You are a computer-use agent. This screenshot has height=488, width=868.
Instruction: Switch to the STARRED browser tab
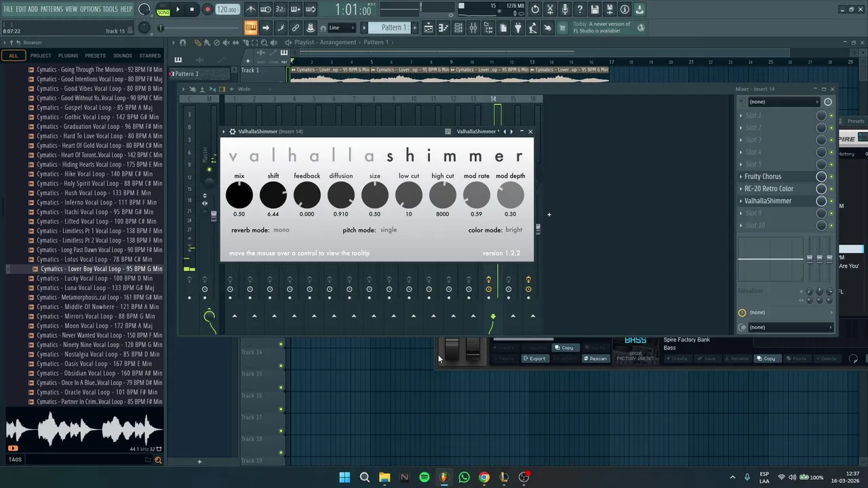click(x=150, y=56)
